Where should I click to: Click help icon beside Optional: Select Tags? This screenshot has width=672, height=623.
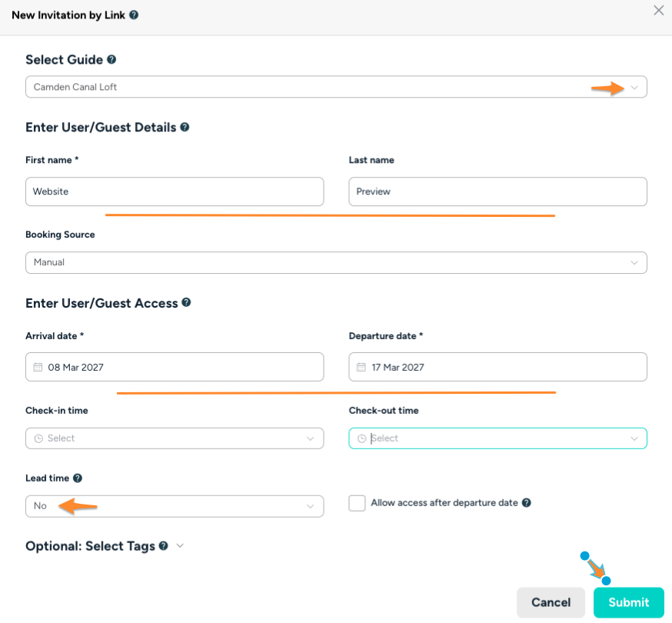point(163,546)
